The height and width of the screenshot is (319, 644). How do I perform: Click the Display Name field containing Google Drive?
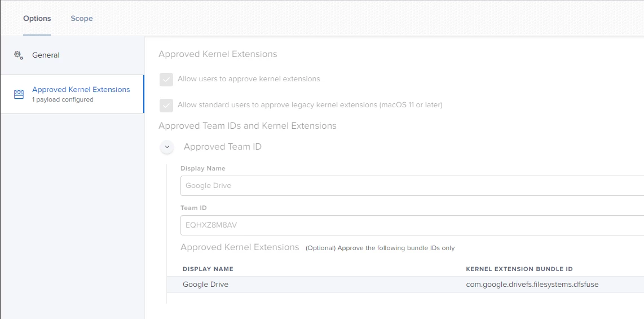(412, 186)
